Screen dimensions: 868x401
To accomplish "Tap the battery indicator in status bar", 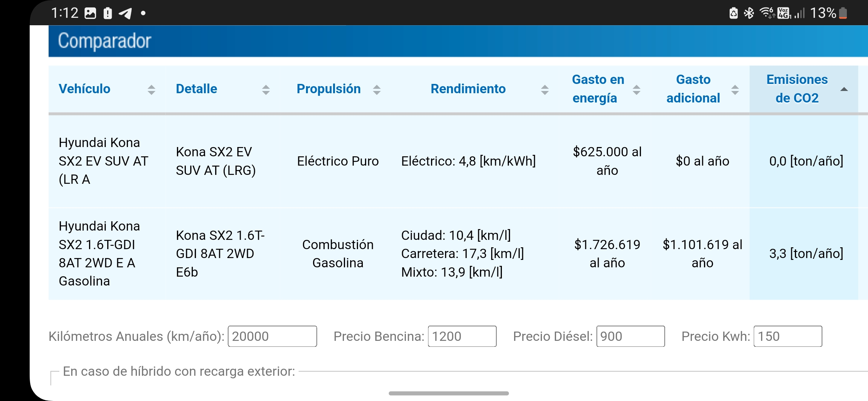I will point(843,13).
